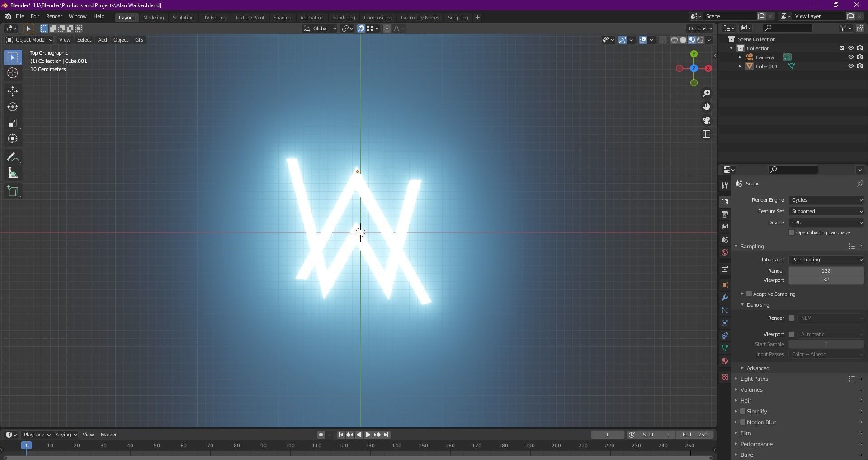The width and height of the screenshot is (868, 460).
Task: Select the Cursor tool in the toolbar
Action: [x=13, y=73]
